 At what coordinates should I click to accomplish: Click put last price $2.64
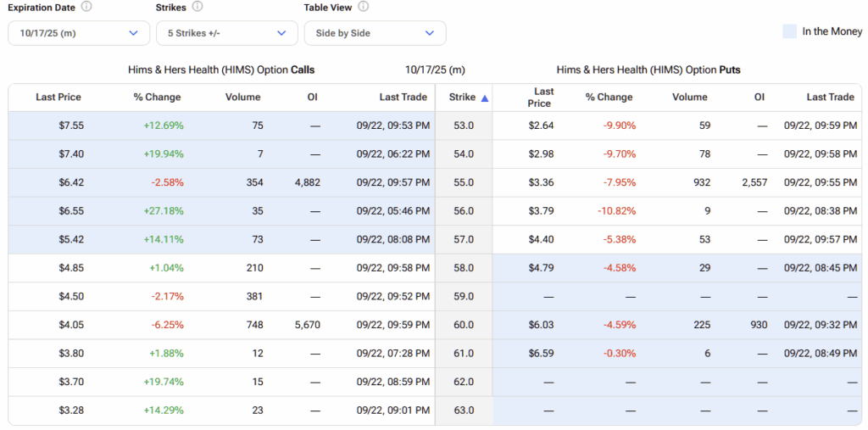[x=541, y=126]
